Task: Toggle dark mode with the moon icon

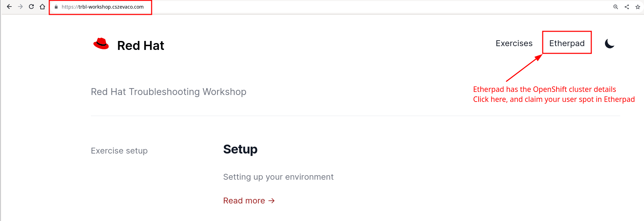Action: click(610, 44)
